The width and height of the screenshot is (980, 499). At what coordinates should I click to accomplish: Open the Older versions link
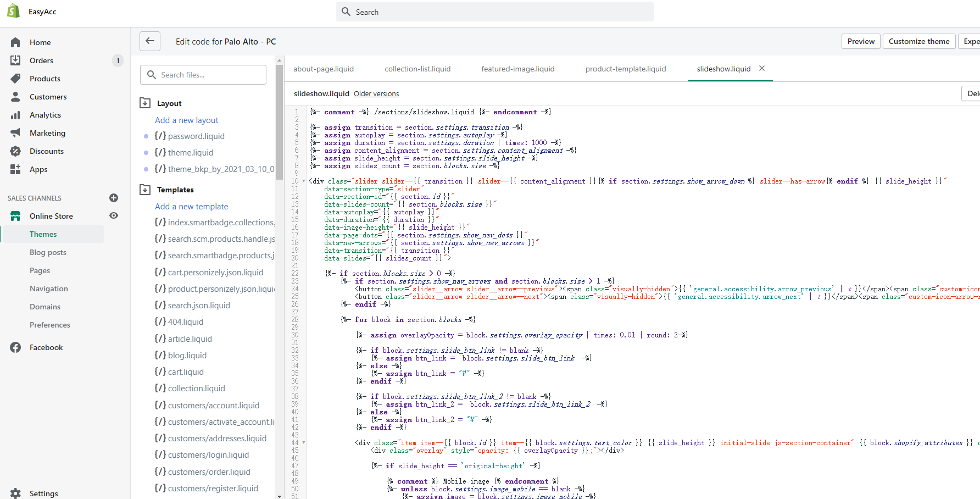coord(376,94)
